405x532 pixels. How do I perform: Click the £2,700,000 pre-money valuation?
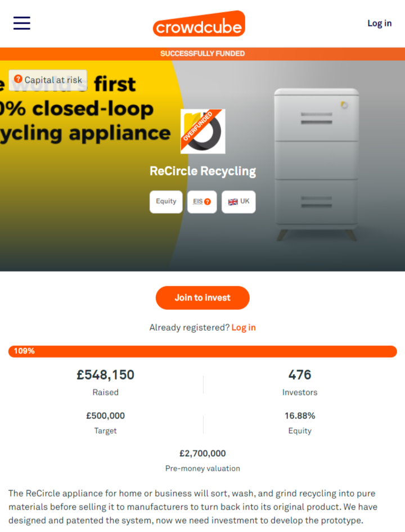pos(202,453)
